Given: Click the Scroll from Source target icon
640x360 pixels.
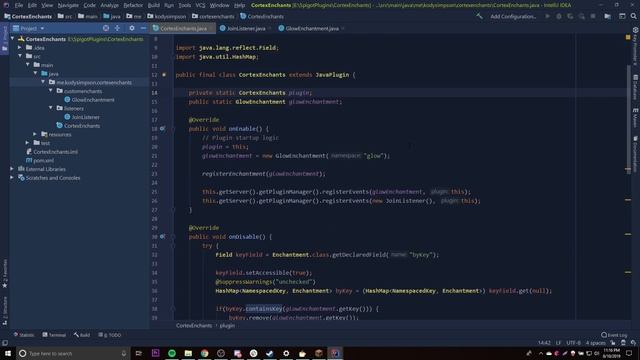Looking at the screenshot, I should [106, 28].
